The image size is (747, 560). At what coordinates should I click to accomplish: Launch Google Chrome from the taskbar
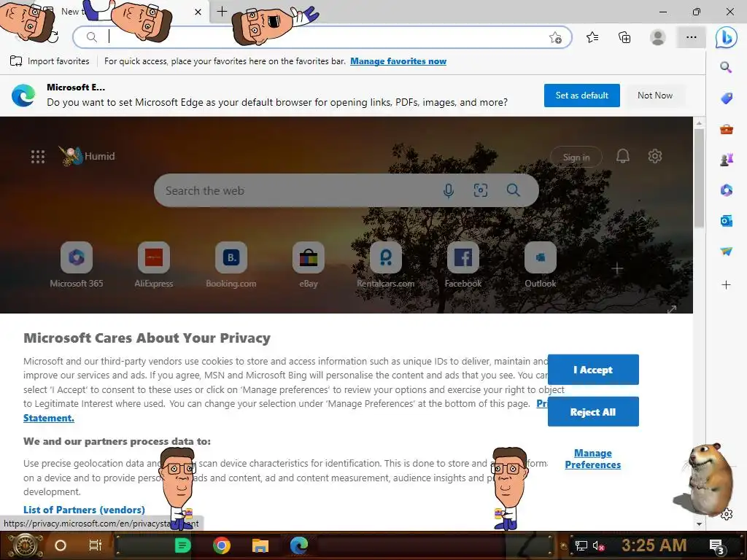click(222, 545)
